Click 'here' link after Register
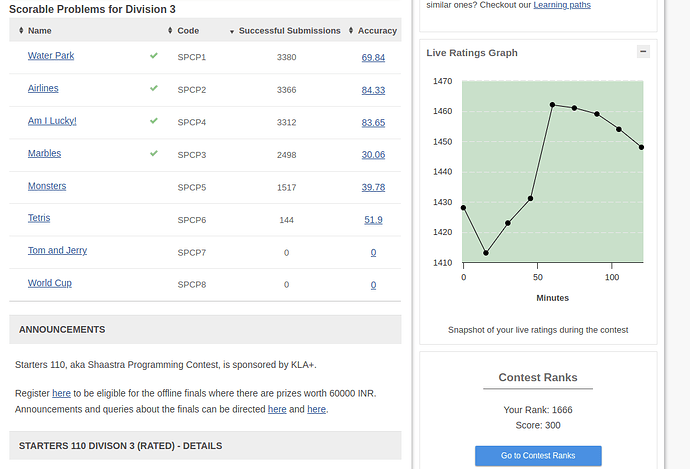The width and height of the screenshot is (690, 469). click(61, 393)
